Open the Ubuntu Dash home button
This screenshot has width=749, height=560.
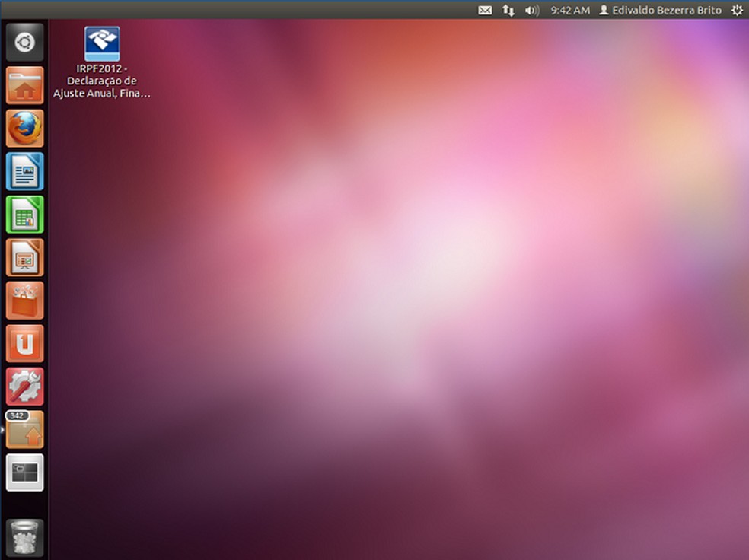pos(25,42)
